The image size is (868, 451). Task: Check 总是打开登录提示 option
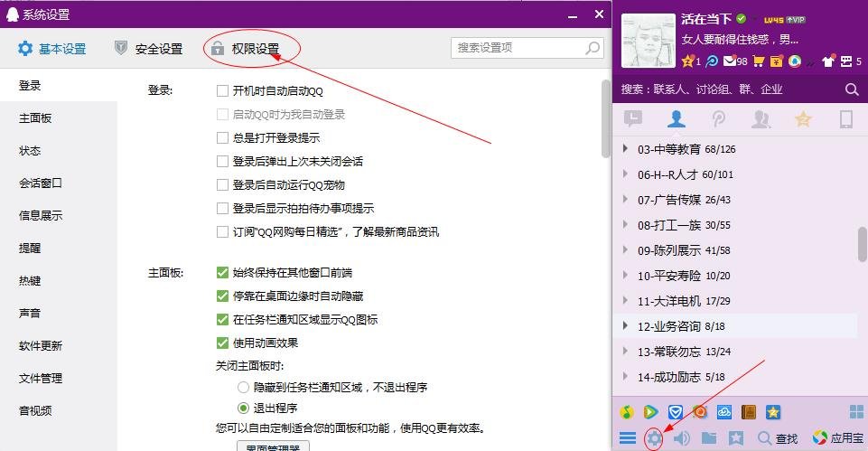[x=222, y=138]
